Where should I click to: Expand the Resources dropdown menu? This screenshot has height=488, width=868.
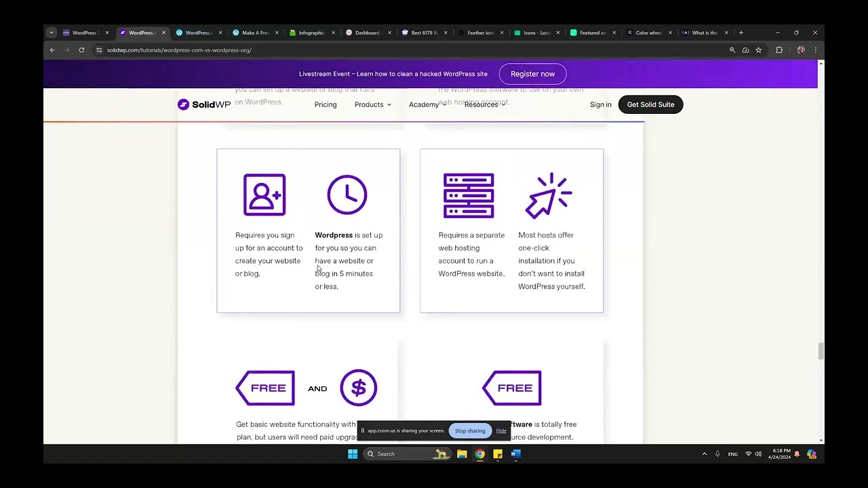point(485,104)
